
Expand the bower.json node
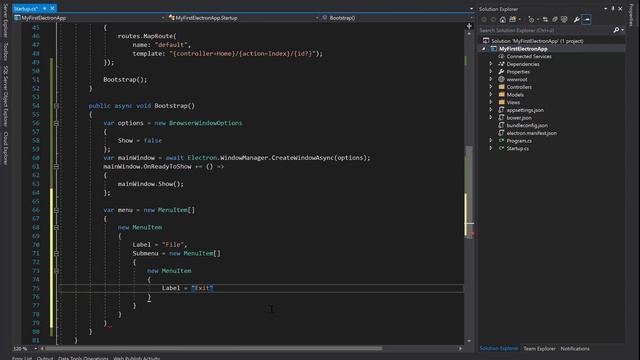click(491, 118)
